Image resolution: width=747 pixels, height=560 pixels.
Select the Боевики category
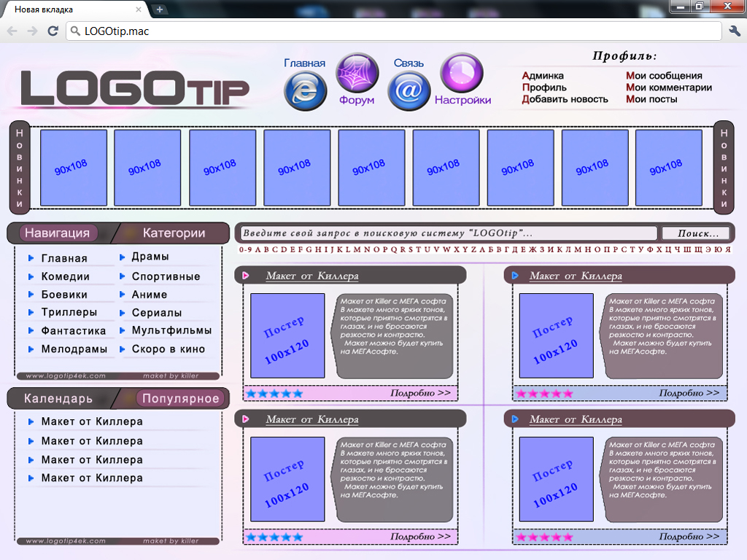64,295
